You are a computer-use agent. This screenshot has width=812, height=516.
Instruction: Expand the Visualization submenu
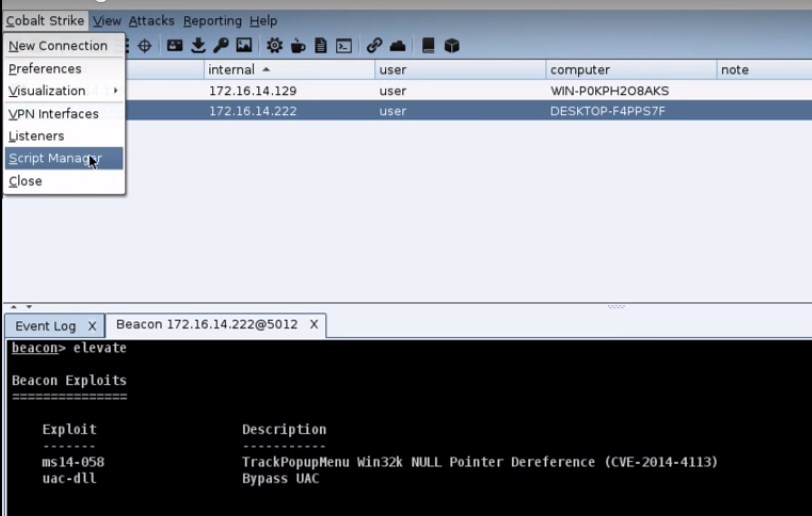tap(64, 91)
